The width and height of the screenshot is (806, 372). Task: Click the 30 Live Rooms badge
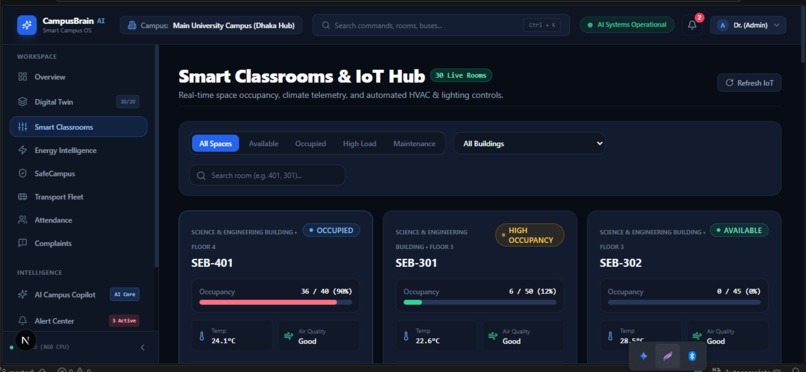point(461,76)
